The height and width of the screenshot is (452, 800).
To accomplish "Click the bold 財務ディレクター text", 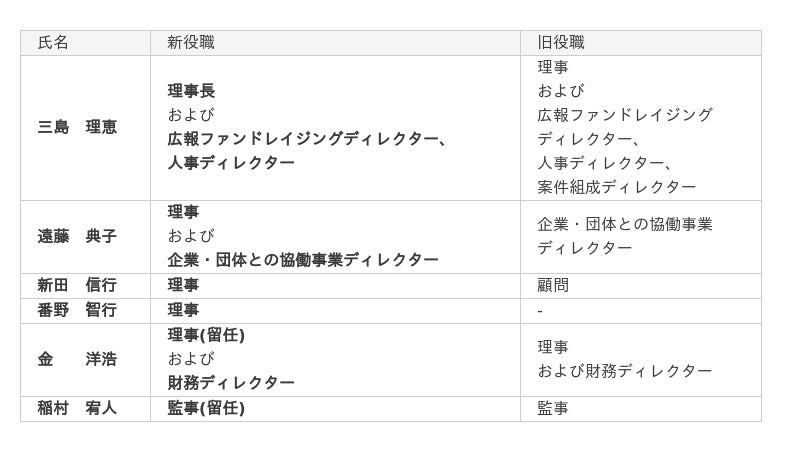I will (x=231, y=383).
